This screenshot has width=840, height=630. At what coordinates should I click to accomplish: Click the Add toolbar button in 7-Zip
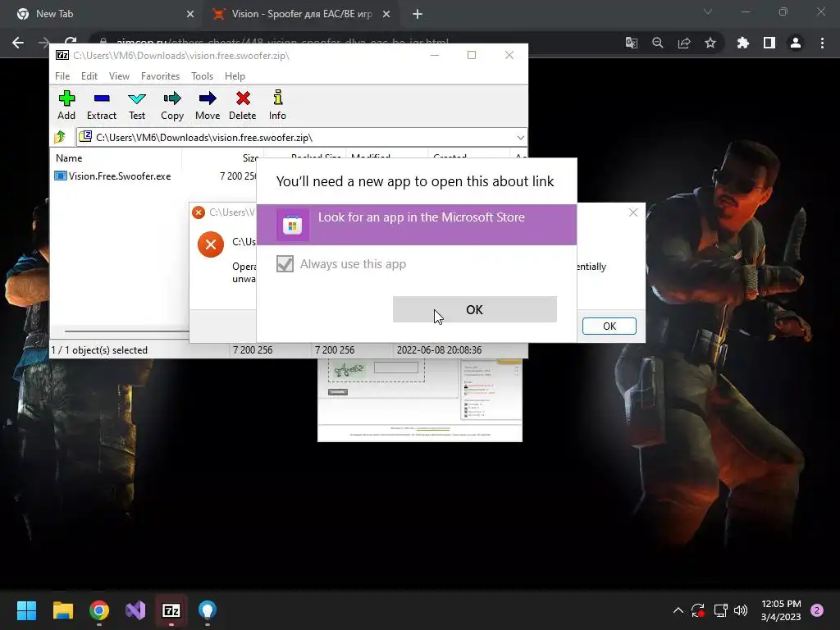point(66,105)
